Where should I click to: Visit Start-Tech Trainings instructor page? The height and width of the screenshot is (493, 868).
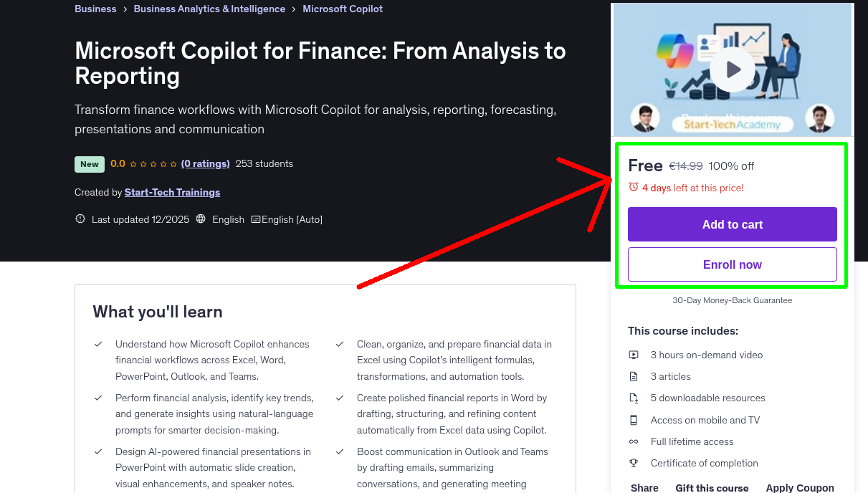tap(172, 192)
